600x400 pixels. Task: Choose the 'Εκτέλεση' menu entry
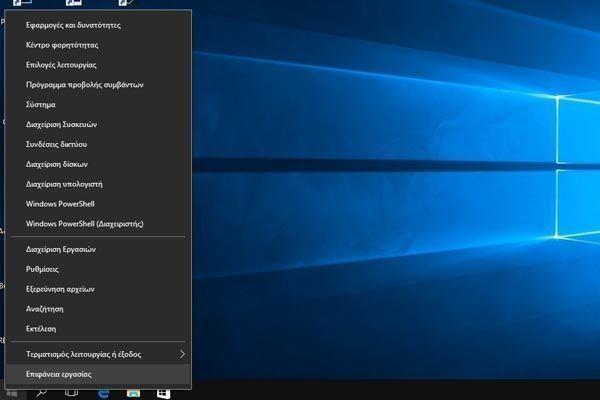tap(98, 329)
